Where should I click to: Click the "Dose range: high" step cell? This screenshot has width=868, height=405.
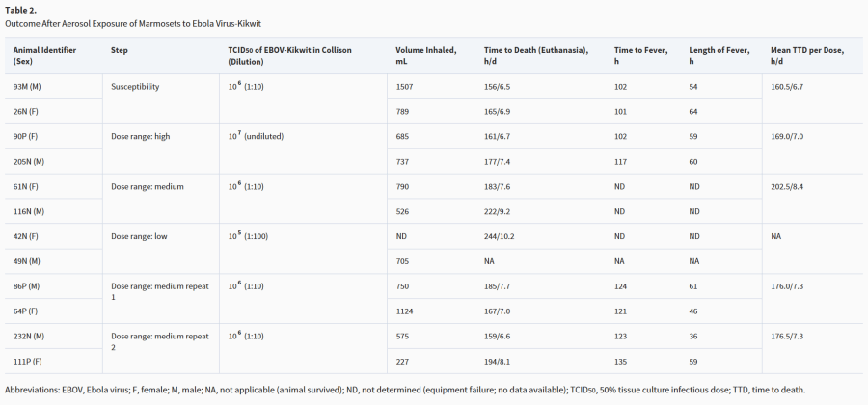(x=141, y=136)
